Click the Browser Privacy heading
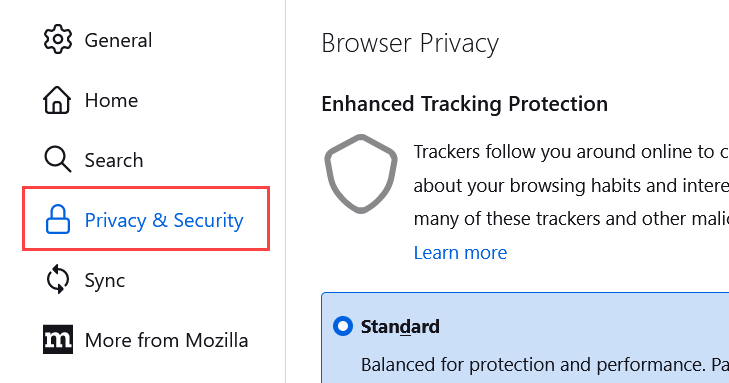 tap(410, 44)
